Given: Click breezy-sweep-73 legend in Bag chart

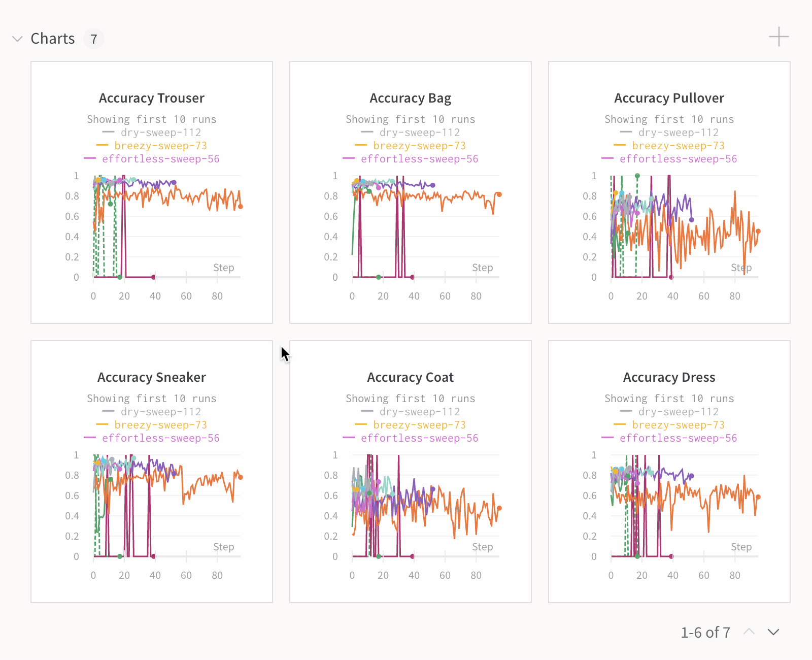Looking at the screenshot, I should pos(419,146).
